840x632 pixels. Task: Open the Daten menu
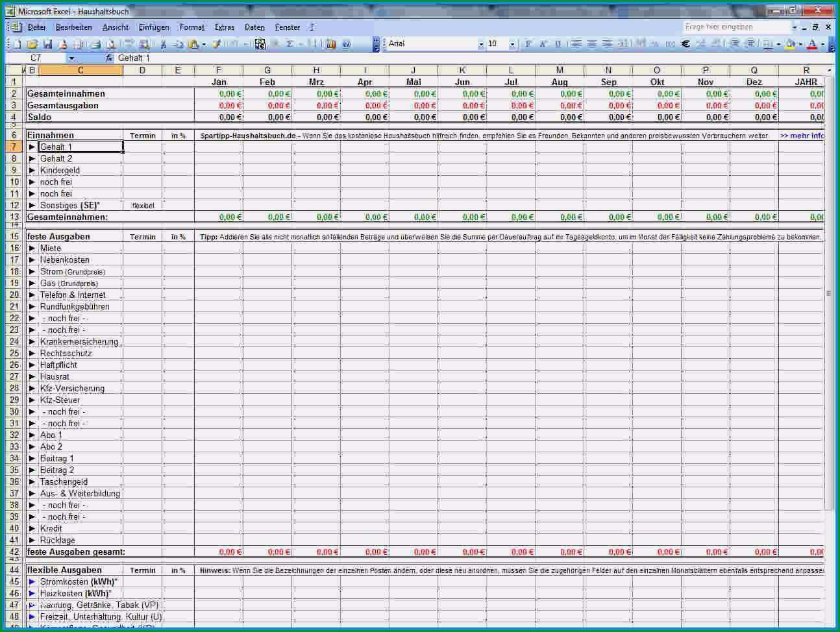254,27
